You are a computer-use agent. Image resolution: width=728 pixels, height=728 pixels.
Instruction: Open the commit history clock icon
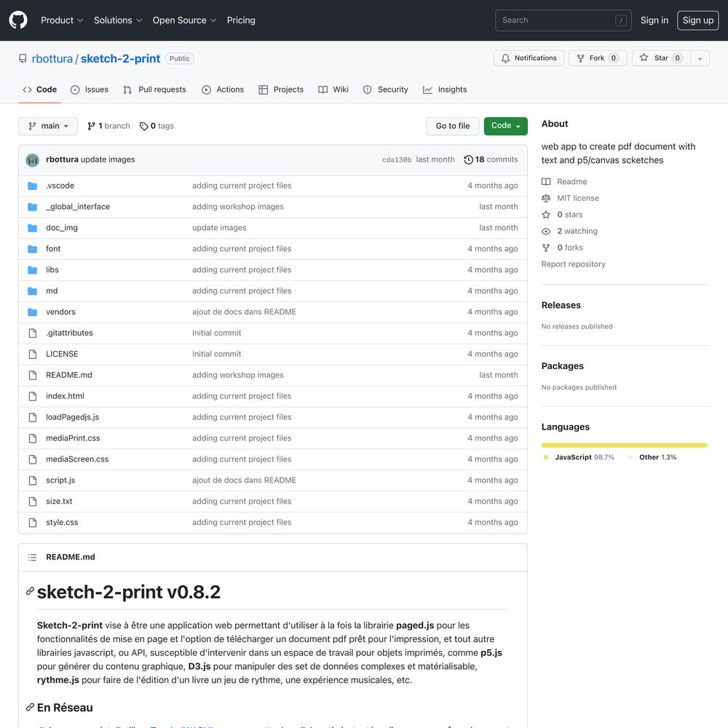(468, 159)
